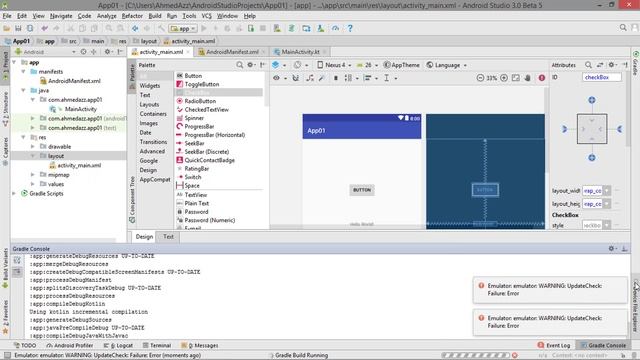Screen dimensions: 640x360
Task: Open Android Profiler tool window
Action: pyautogui.click(x=69, y=345)
